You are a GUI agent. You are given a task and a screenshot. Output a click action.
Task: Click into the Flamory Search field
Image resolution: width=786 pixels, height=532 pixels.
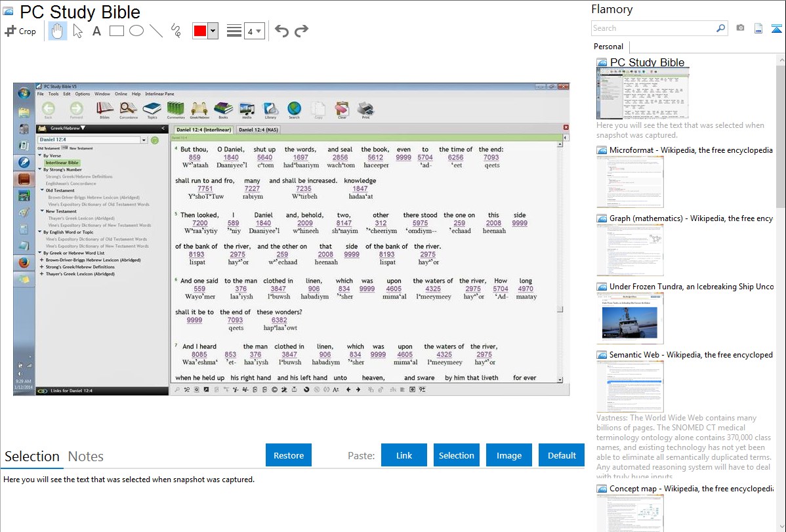[653, 28]
